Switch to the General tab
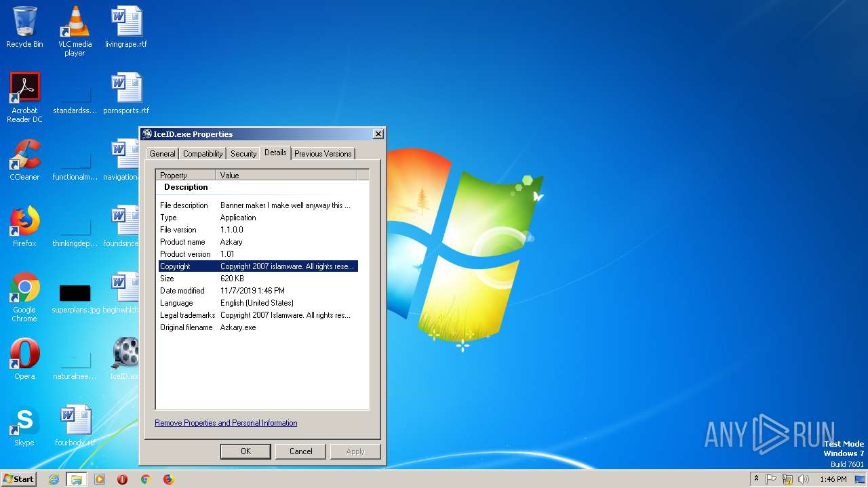The image size is (868, 488). coord(163,154)
